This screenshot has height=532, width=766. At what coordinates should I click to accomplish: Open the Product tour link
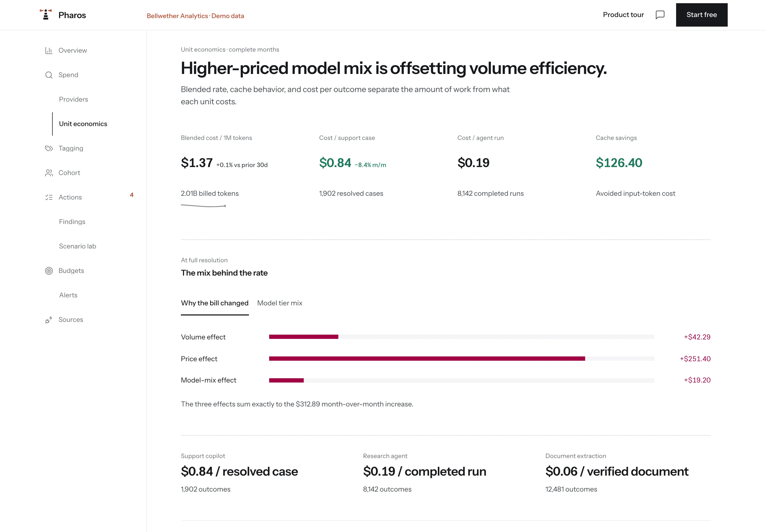click(623, 15)
